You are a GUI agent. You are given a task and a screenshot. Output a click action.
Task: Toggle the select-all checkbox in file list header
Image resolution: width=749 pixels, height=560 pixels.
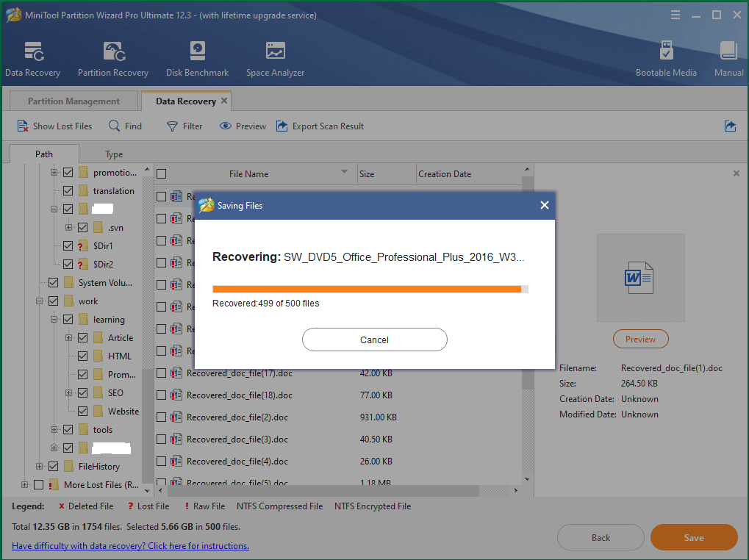162,173
